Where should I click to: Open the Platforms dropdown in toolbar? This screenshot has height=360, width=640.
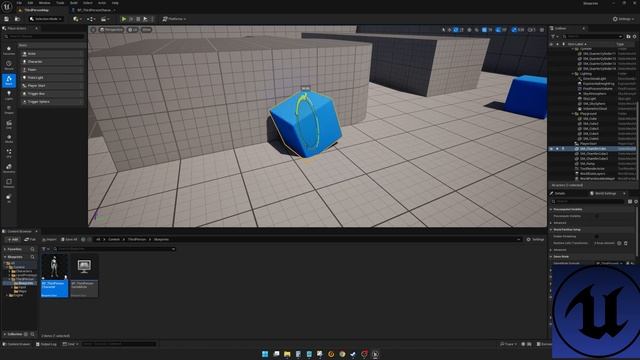(x=174, y=19)
